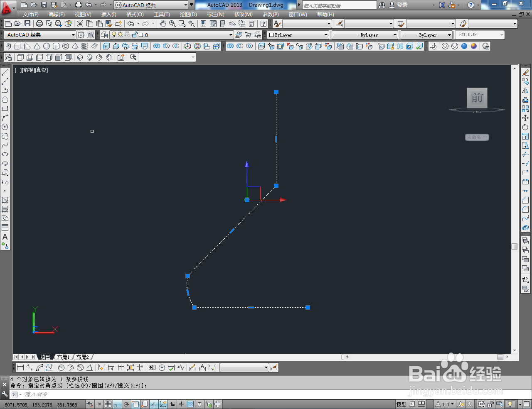Screen dimensions: 532x409
Task: Click the Rotate tool in modify toolbar
Action: coord(525,127)
